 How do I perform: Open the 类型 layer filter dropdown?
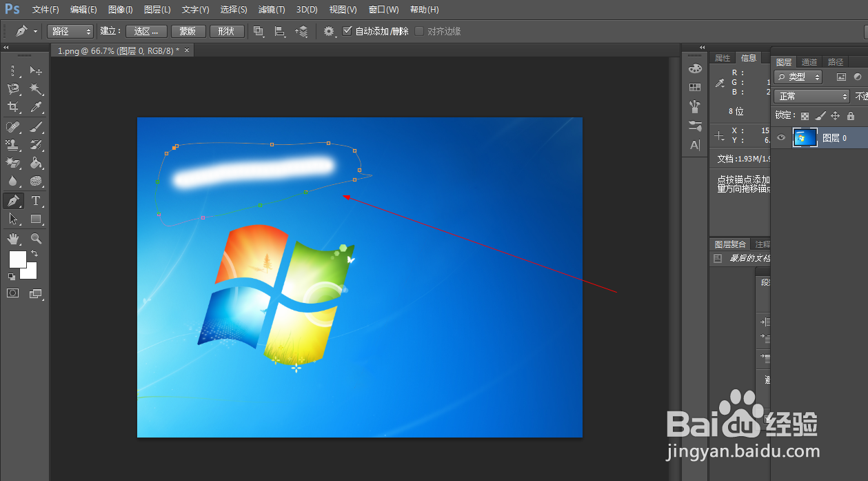pos(798,77)
